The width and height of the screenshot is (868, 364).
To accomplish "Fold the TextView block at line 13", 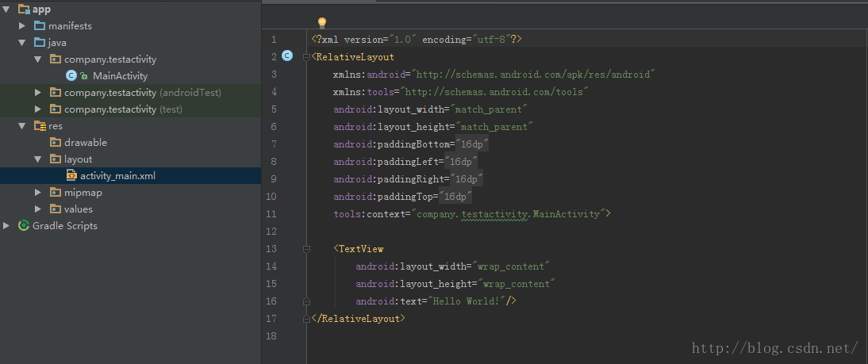I will click(x=307, y=249).
